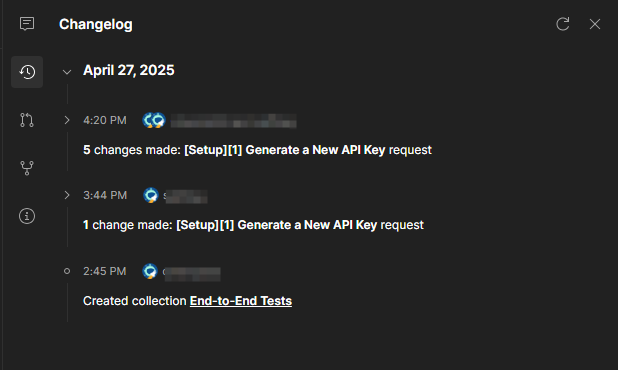Open the Pull requests sidebar icon
The height and width of the screenshot is (370, 618).
27,120
